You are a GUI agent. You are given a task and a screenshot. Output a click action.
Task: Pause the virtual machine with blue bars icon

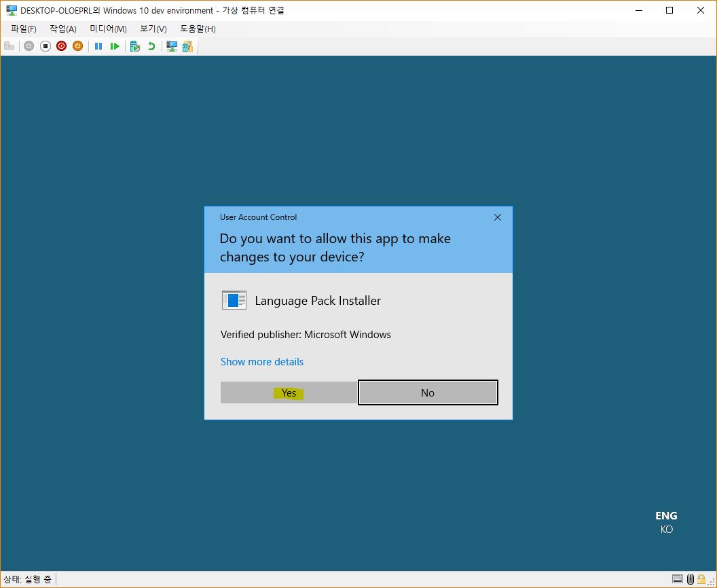tap(98, 46)
